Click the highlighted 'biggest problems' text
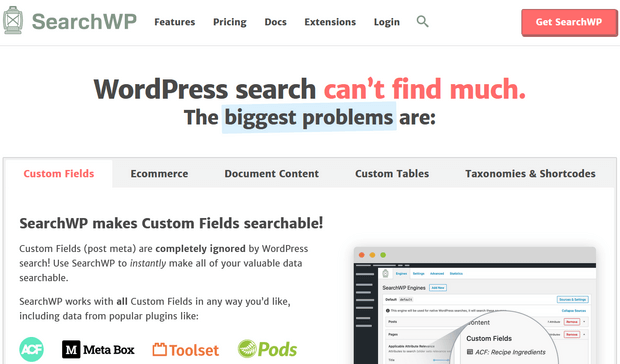Screen dimensions: 620x364 pyautogui.click(x=309, y=117)
